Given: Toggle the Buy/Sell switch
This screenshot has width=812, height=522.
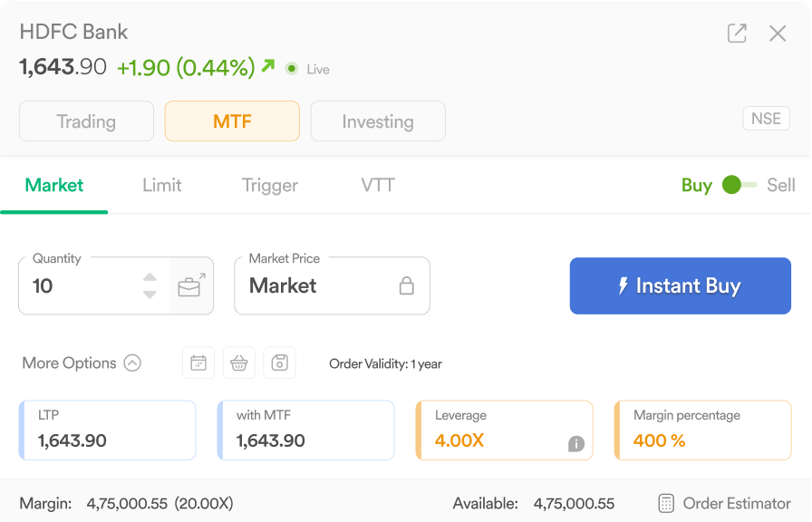Looking at the screenshot, I should 739,185.
